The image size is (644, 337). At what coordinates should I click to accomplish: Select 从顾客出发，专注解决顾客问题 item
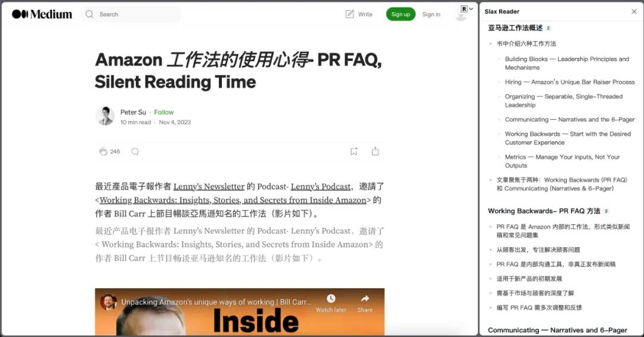point(538,249)
